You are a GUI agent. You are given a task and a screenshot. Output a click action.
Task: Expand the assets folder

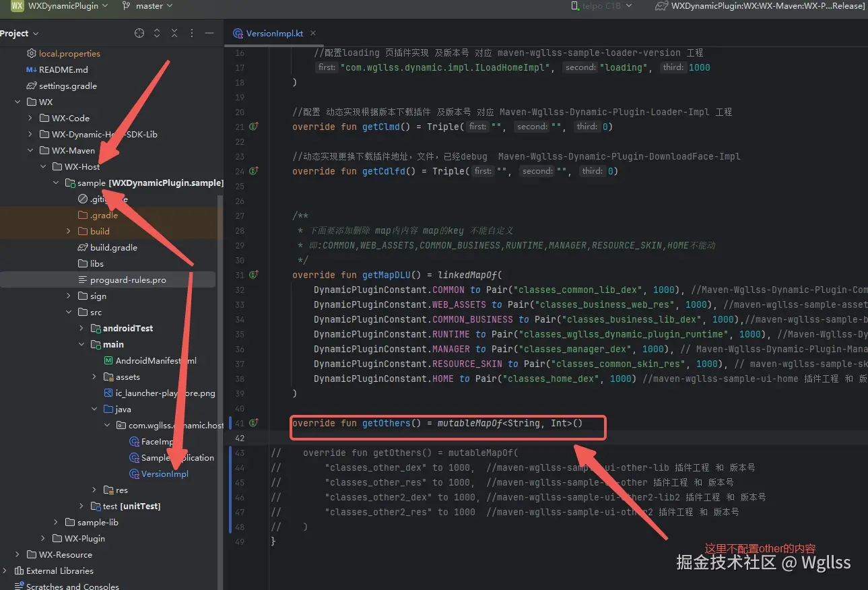(94, 376)
